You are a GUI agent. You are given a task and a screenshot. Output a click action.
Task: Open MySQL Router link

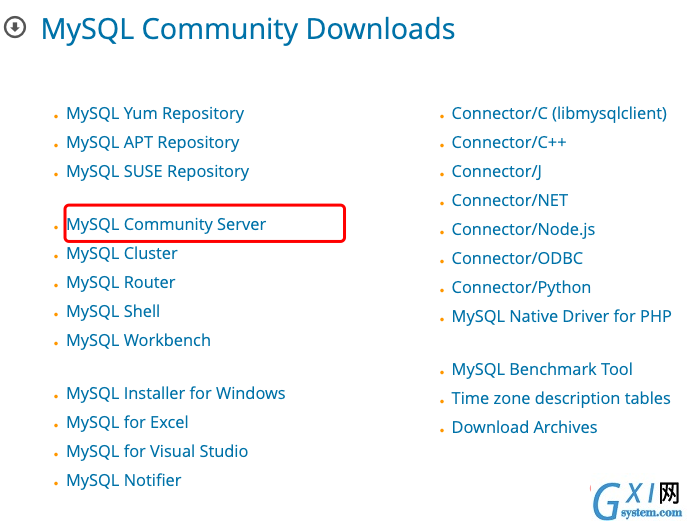click(x=120, y=282)
